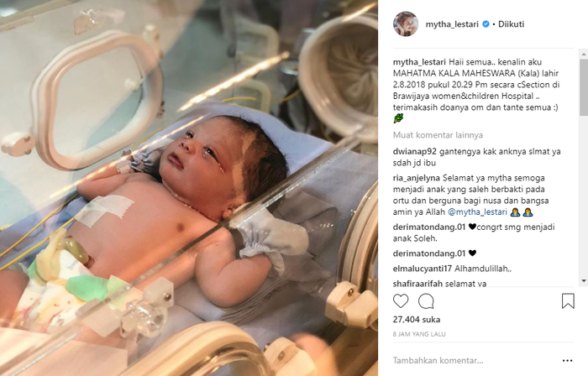
Task: Toggle the Diikuti following status
Action: (511, 24)
